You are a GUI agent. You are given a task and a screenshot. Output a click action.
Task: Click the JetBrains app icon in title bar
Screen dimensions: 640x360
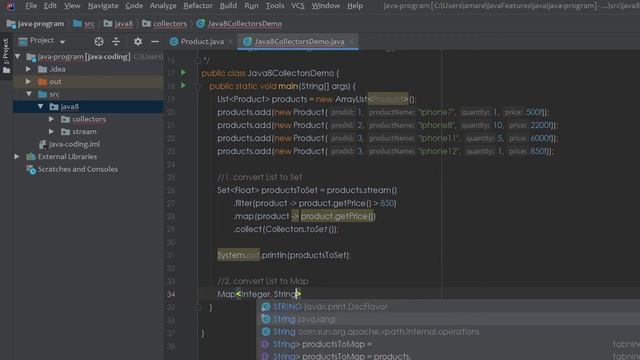click(x=11, y=6)
